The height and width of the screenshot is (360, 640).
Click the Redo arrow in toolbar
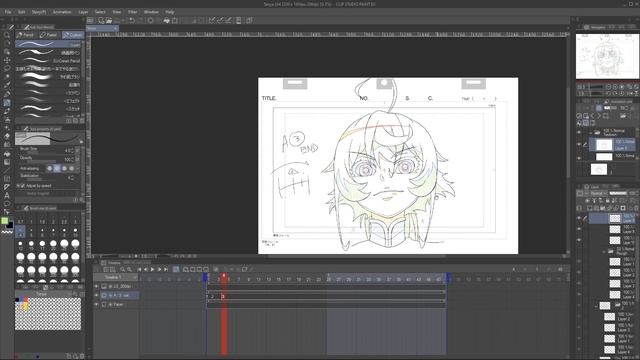(x=140, y=20)
